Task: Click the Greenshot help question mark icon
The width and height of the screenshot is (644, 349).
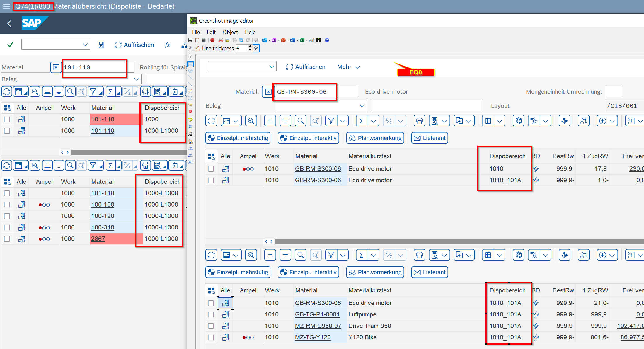Action: (x=327, y=40)
